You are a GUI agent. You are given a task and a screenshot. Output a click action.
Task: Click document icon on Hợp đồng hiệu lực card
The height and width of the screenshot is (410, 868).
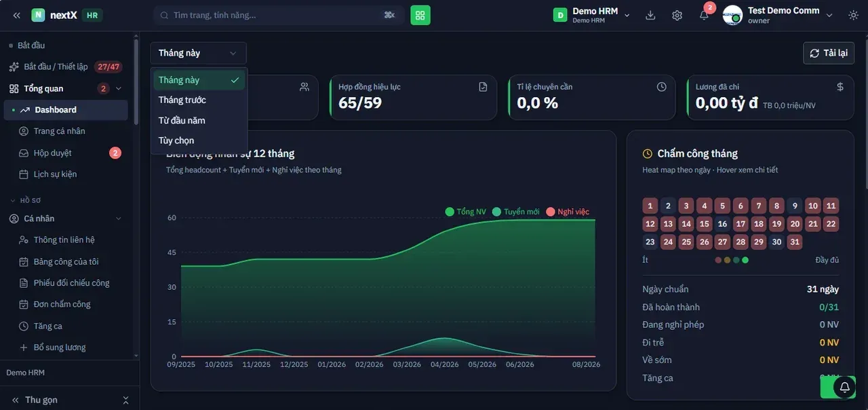click(x=483, y=87)
